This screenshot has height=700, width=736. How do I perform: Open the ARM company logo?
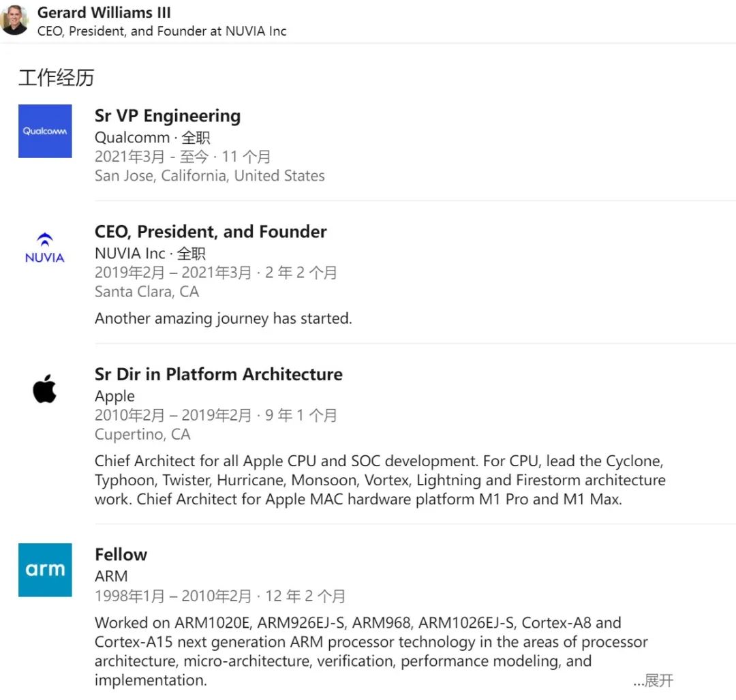click(x=45, y=570)
